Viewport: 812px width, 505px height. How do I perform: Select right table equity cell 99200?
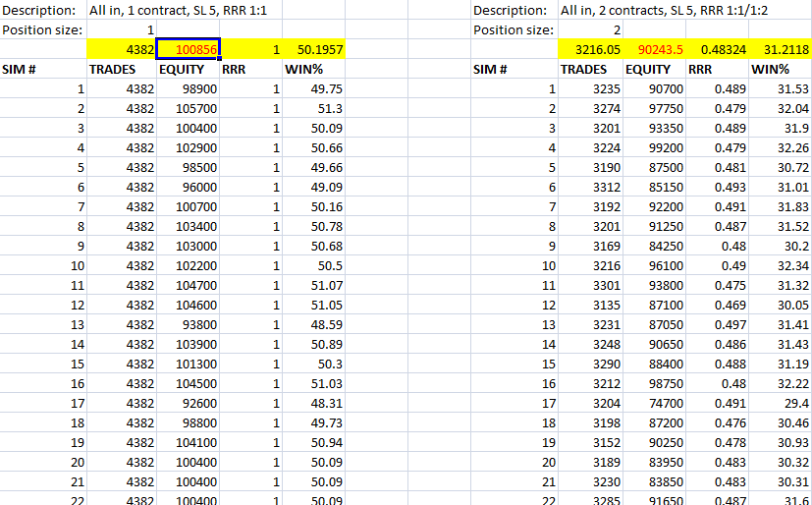tap(655, 148)
